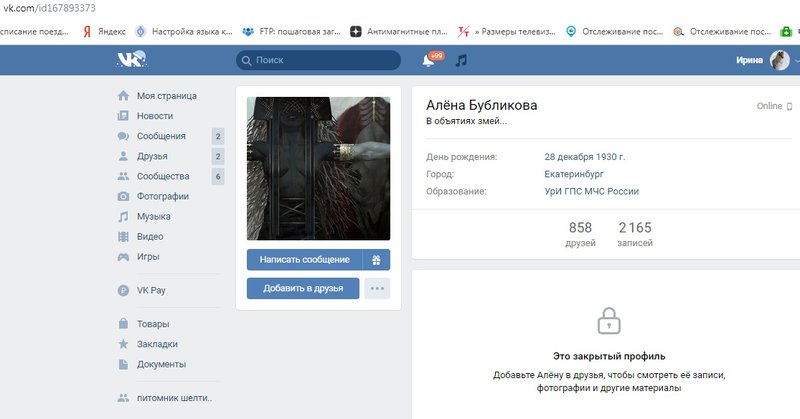This screenshot has height=419, width=800.
Task: Click the 2 165 записей counter
Action: coord(635,234)
